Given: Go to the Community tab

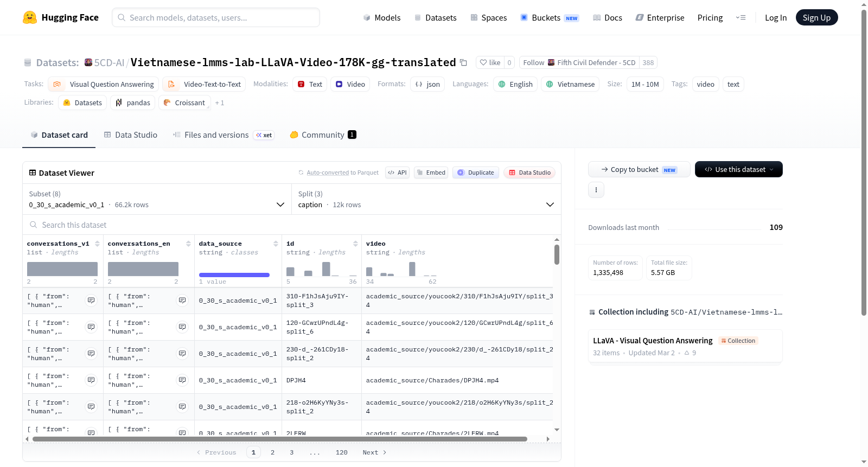Looking at the screenshot, I should click(323, 135).
